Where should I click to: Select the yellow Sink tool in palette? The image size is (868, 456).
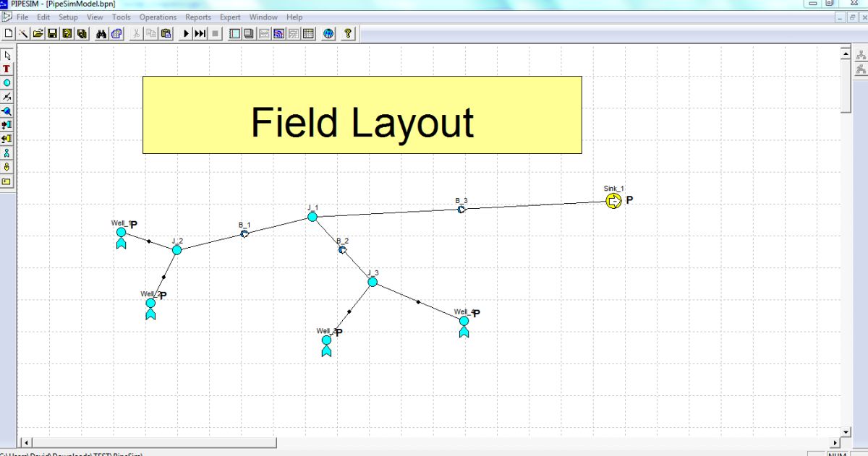(7, 139)
